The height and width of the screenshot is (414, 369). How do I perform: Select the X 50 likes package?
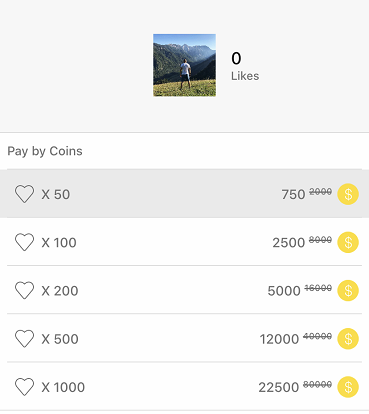pyautogui.click(x=184, y=194)
